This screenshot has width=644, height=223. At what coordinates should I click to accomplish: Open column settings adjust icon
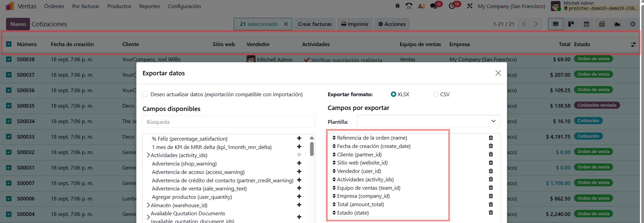pyautogui.click(x=633, y=44)
